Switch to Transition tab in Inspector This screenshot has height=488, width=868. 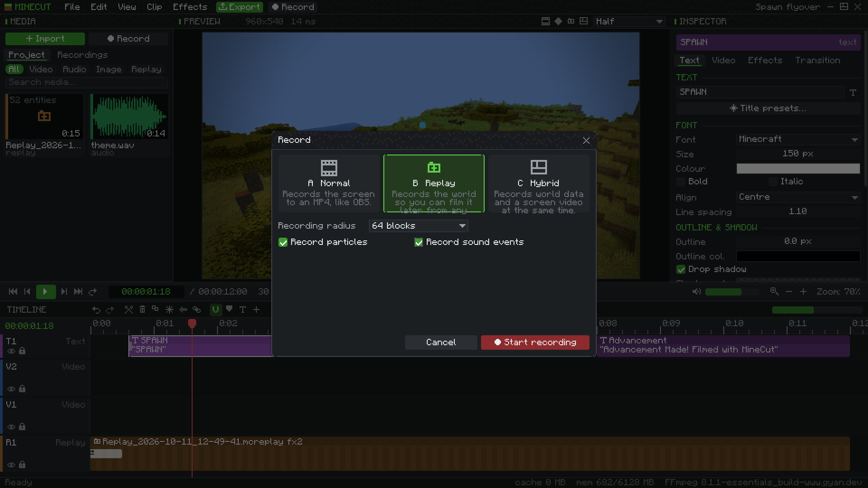pos(817,60)
